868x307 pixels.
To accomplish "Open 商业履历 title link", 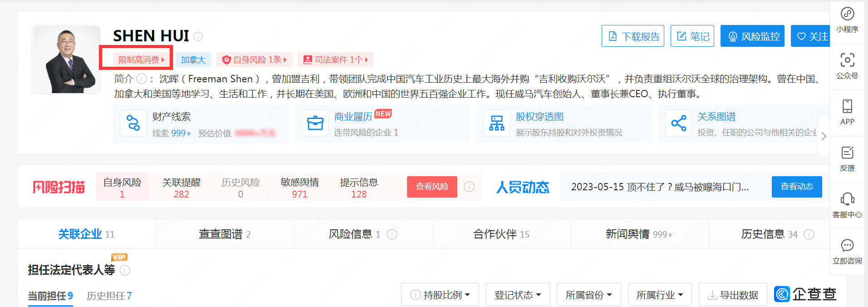I will pyautogui.click(x=353, y=117).
